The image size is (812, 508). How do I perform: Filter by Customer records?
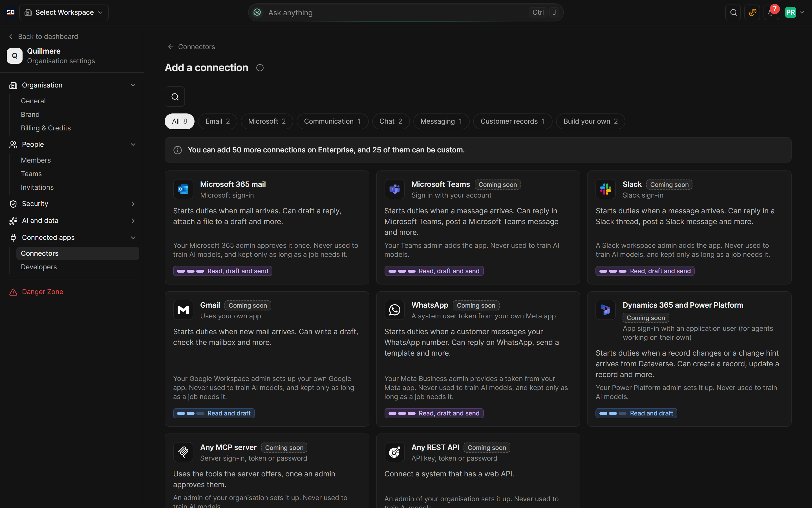512,121
